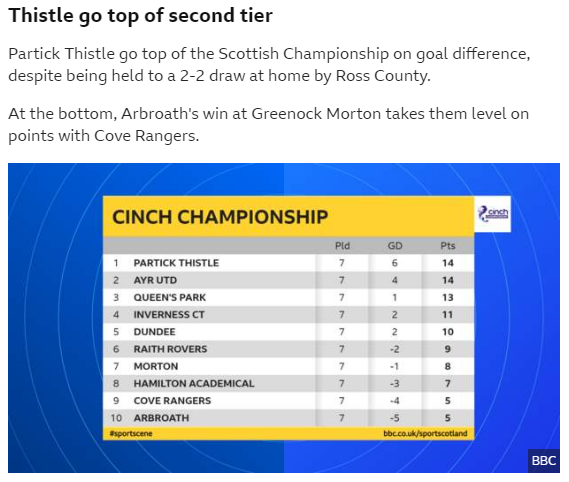
Task: Click the BBC logo watermark
Action: pyautogui.click(x=544, y=461)
